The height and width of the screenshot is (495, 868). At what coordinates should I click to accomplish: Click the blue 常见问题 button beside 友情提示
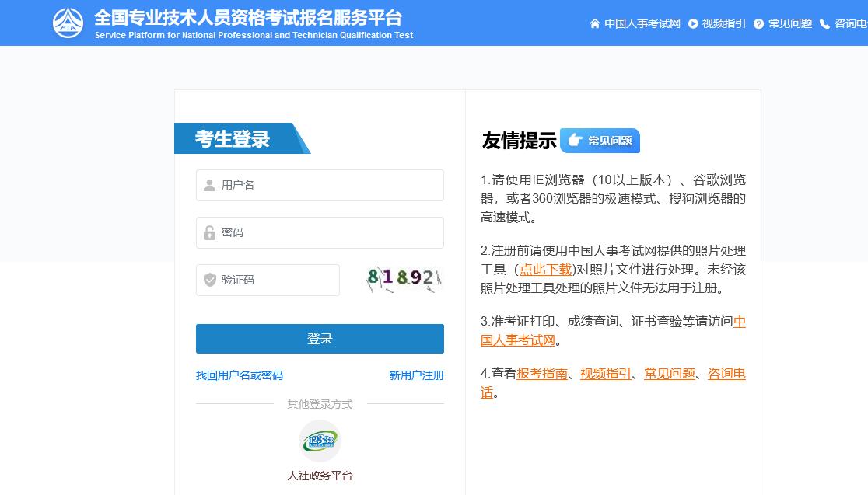600,141
